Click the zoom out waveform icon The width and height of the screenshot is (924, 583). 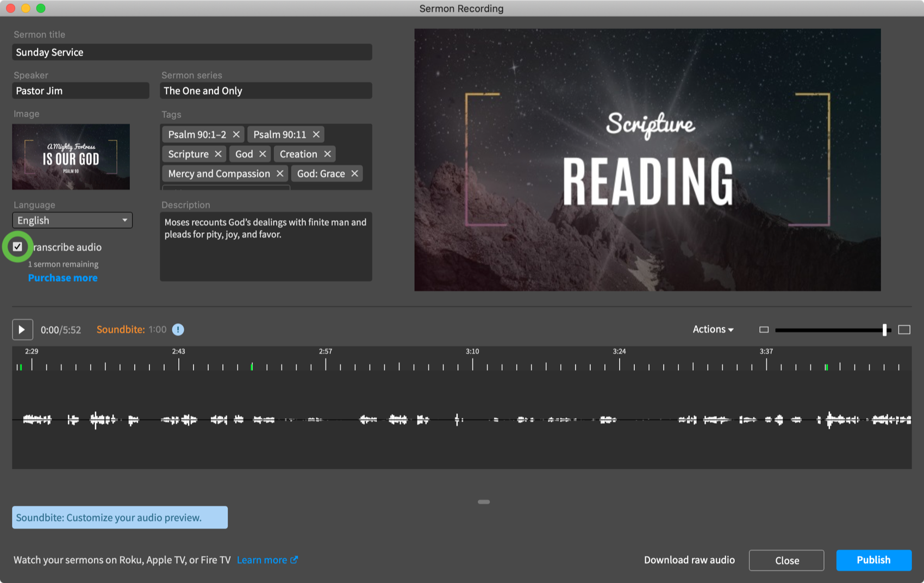pyautogui.click(x=764, y=330)
